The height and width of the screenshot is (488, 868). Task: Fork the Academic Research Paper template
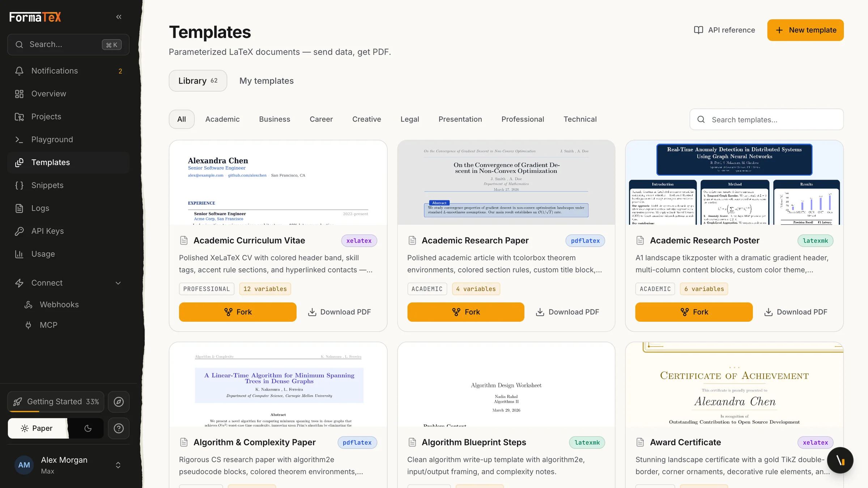pyautogui.click(x=466, y=312)
